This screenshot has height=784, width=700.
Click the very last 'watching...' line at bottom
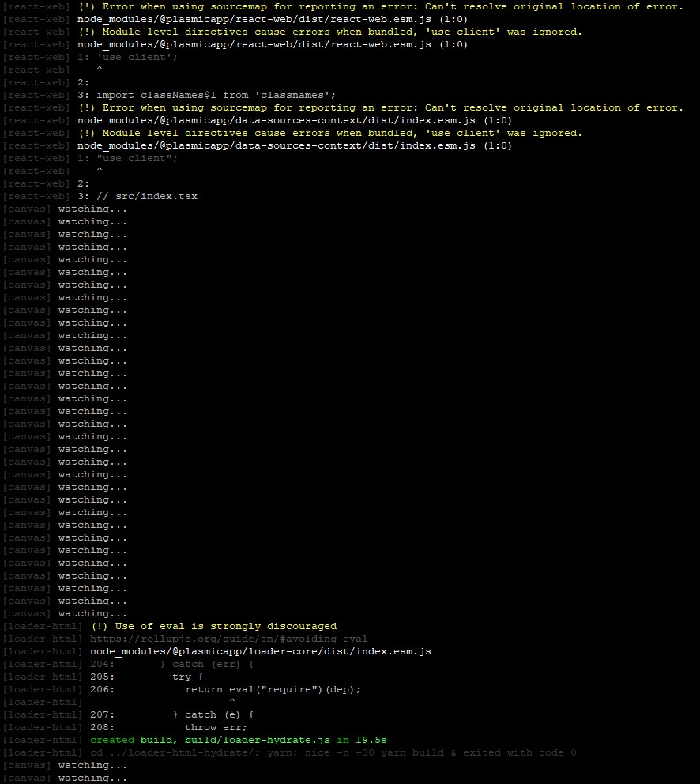(92, 778)
